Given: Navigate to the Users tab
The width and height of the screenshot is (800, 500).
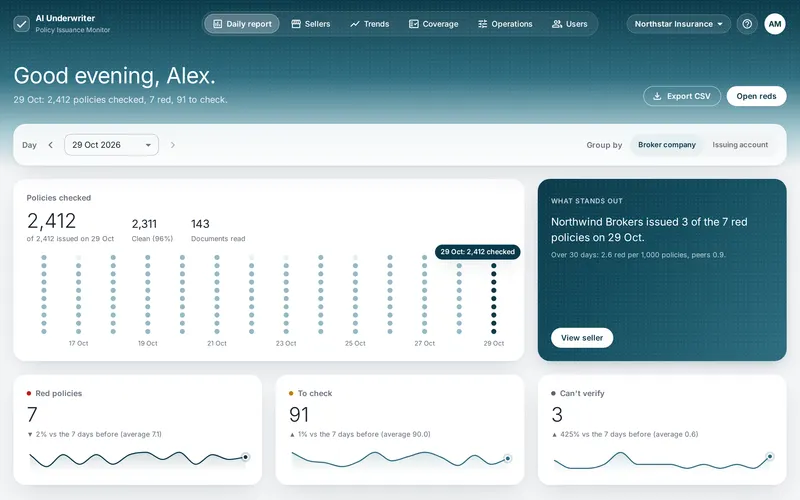Looking at the screenshot, I should pos(570,24).
